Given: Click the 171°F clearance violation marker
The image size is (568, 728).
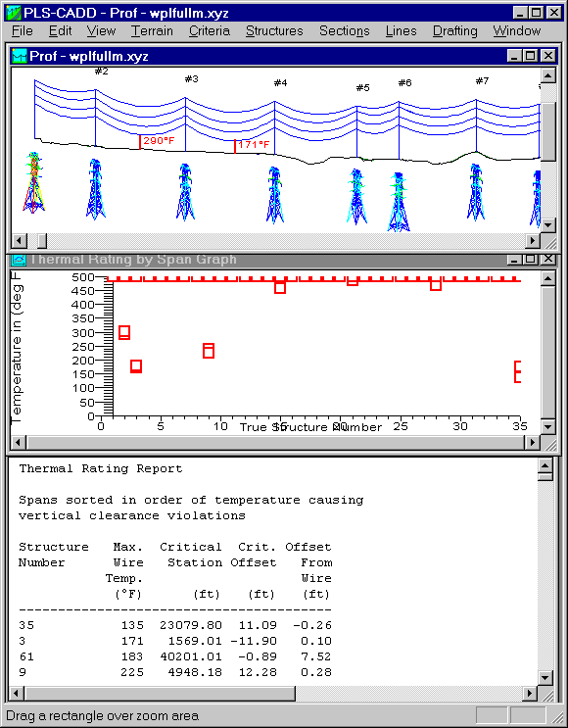Looking at the screenshot, I should [x=251, y=145].
